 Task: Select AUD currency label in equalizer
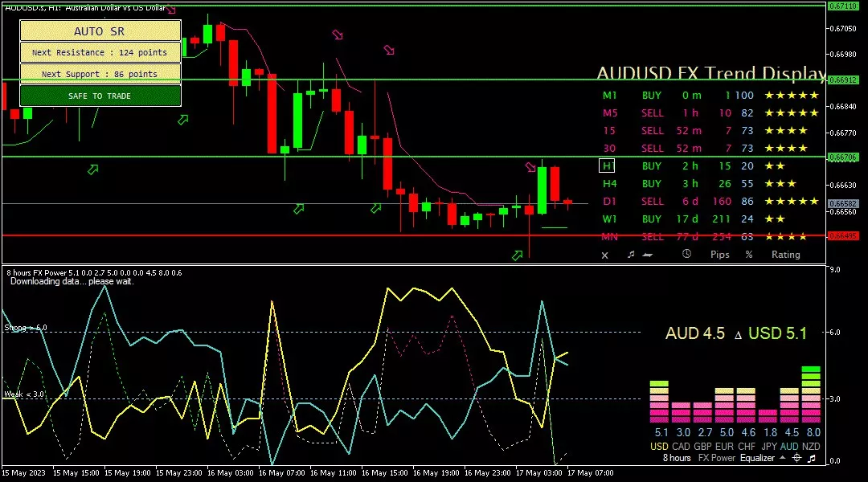[789, 447]
